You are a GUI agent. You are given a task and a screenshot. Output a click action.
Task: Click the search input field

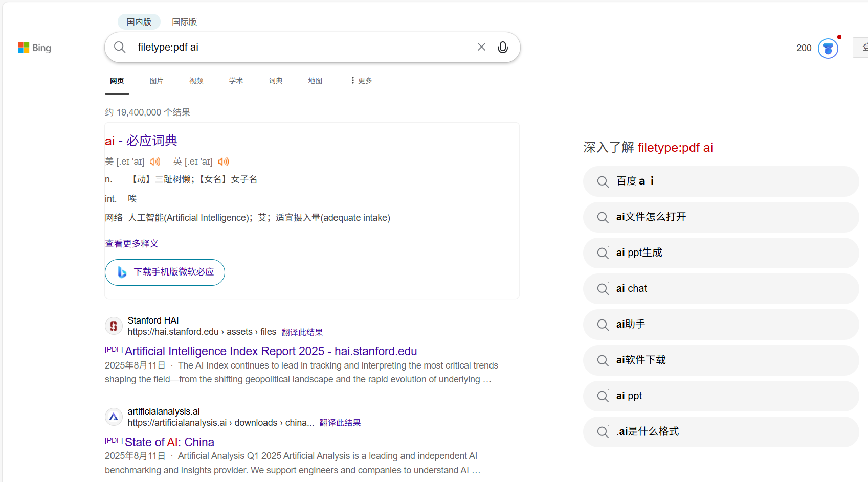point(302,47)
